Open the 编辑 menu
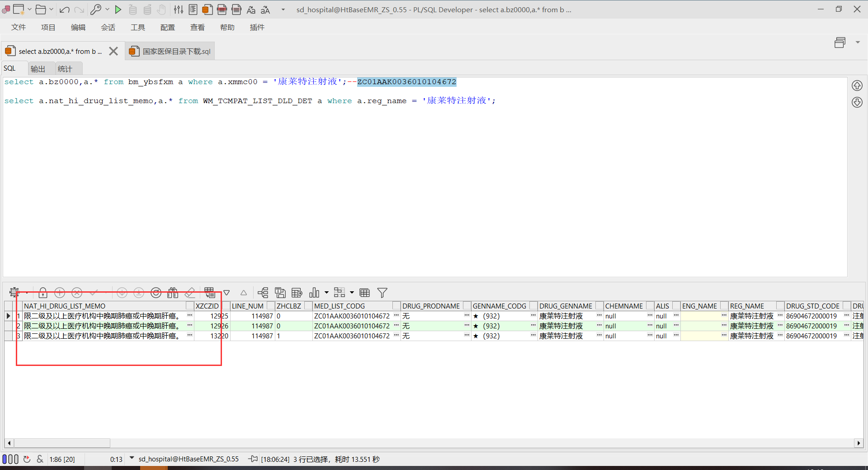868x470 pixels. [x=78, y=28]
